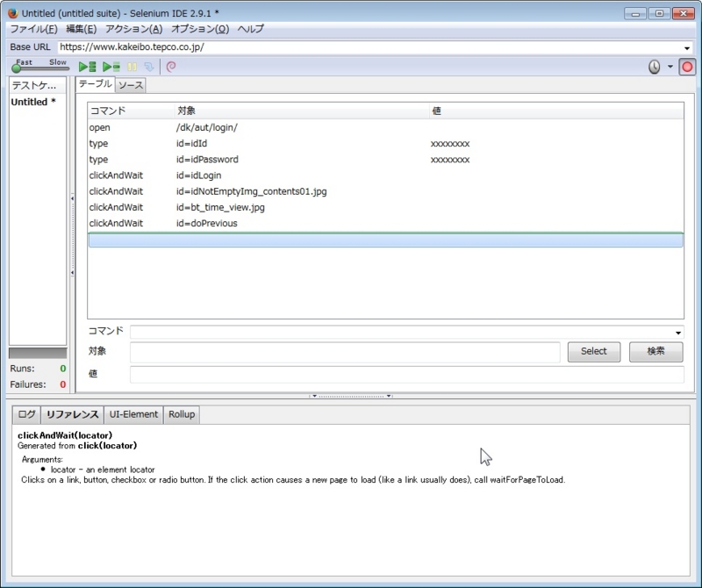Viewport: 702px width, 588px height.
Task: Select the Apply Rollup Rules icon
Action: (x=171, y=67)
